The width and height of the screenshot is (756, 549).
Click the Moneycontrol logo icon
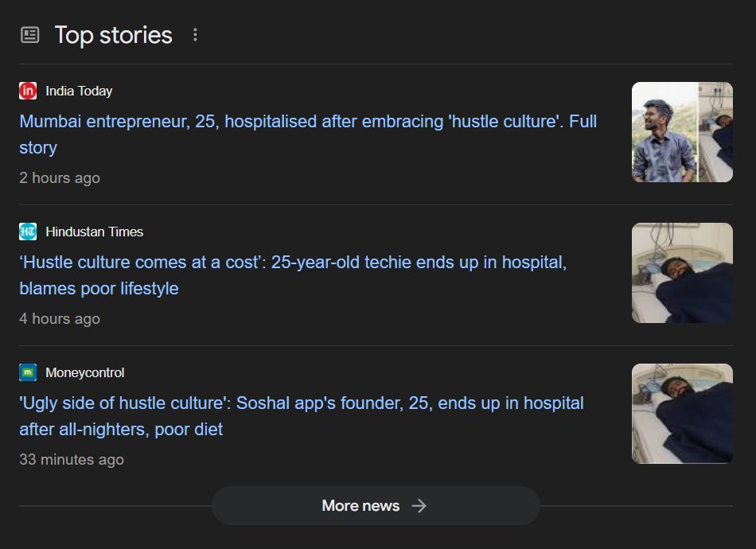coord(28,372)
